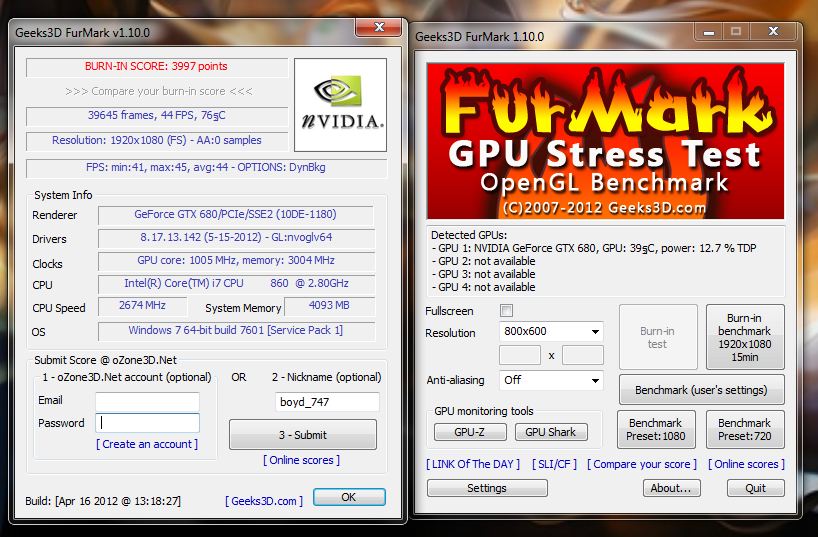Click the Email input field

click(x=148, y=401)
